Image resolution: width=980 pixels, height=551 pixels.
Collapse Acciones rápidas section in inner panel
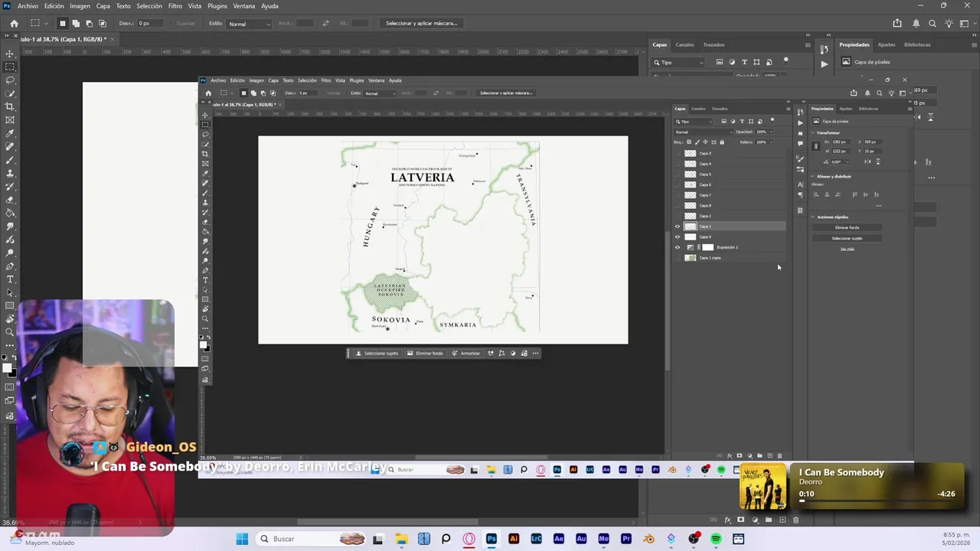(814, 217)
